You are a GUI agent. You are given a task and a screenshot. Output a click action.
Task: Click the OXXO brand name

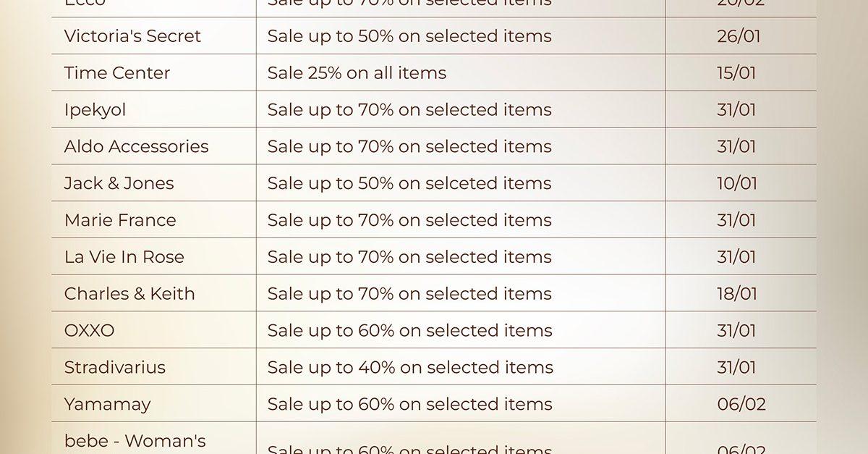coord(89,331)
